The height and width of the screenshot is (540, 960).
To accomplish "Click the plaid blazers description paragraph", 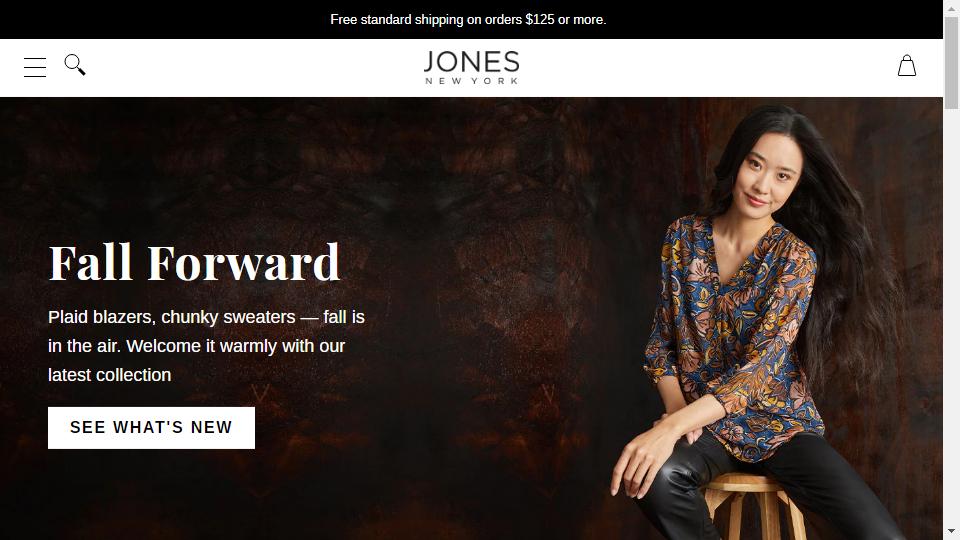I will tap(206, 346).
